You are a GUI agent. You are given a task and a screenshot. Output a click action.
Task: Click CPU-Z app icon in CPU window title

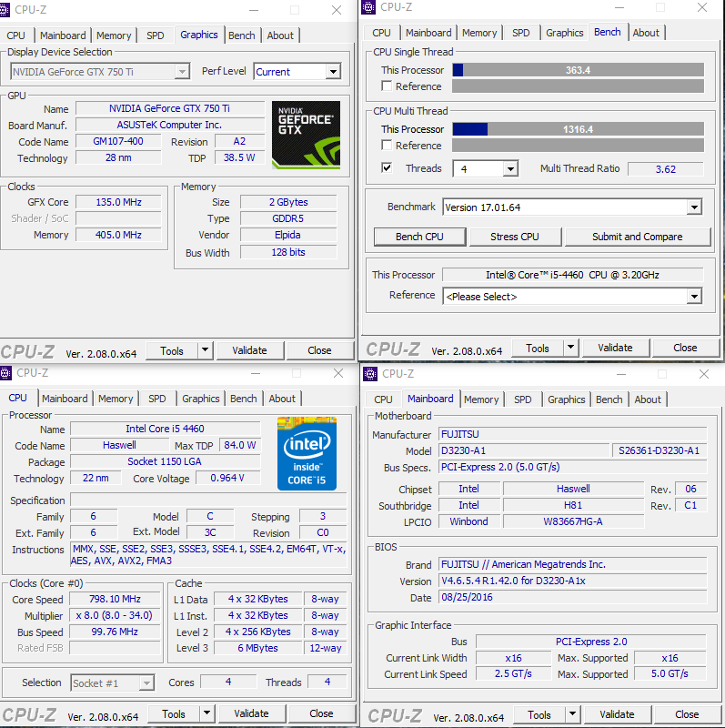[5, 373]
